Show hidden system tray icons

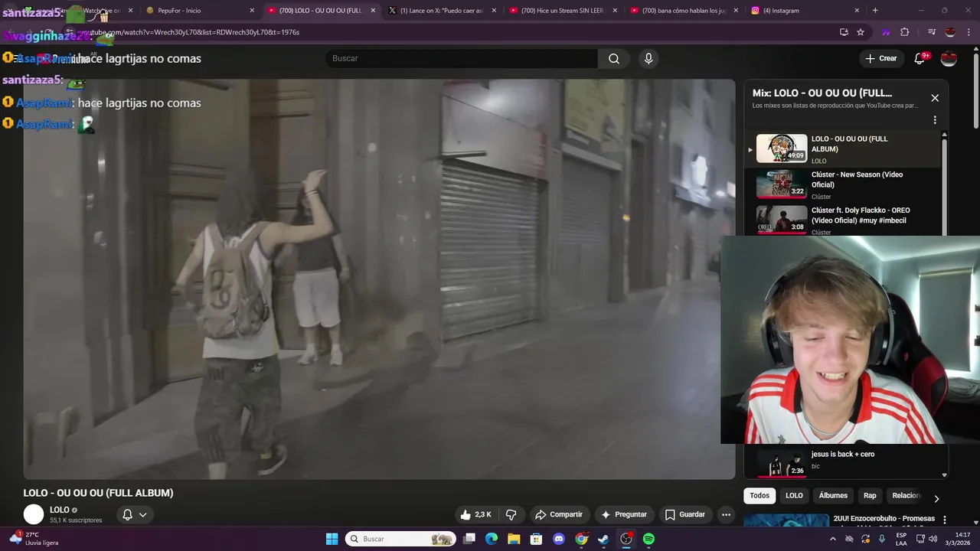point(833,539)
